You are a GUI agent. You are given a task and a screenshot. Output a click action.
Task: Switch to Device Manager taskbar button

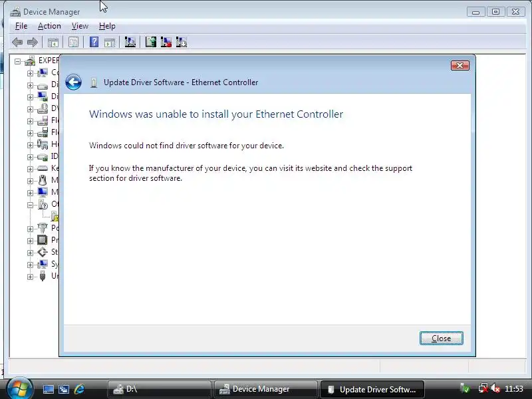(265, 389)
